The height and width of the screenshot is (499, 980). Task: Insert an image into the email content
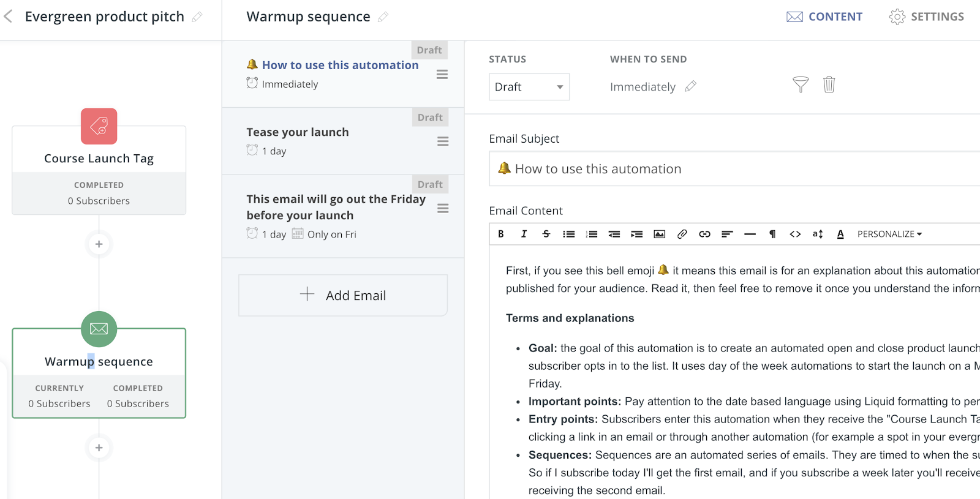[x=660, y=234]
